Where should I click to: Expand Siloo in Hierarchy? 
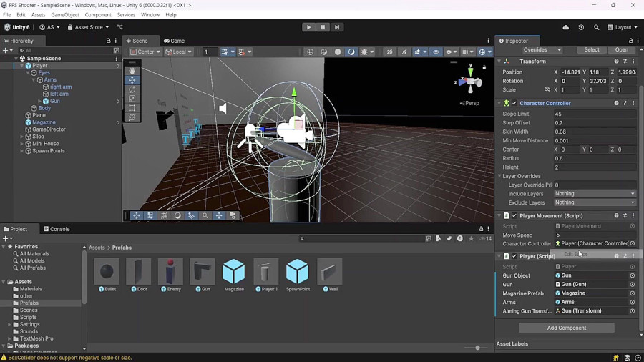[21, 137]
